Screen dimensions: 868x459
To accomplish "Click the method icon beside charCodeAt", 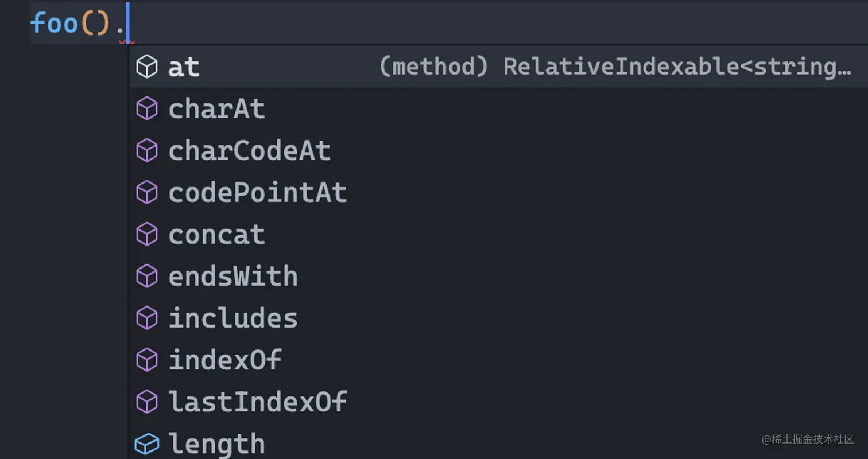I will (147, 151).
